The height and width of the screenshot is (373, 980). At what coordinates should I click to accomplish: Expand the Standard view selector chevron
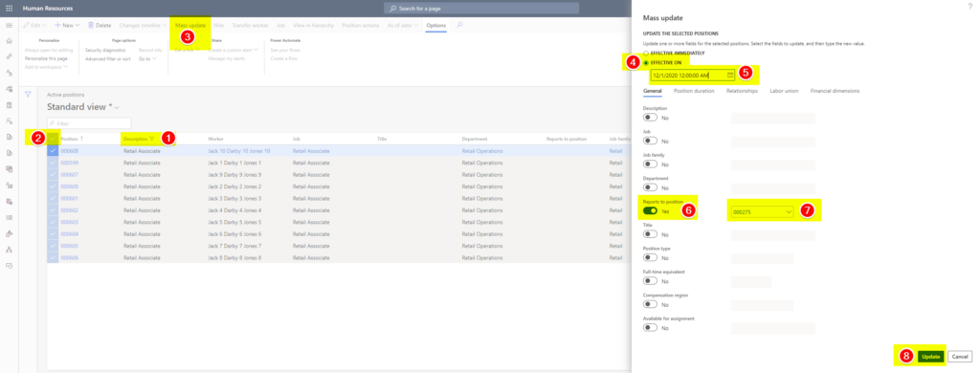[x=116, y=107]
